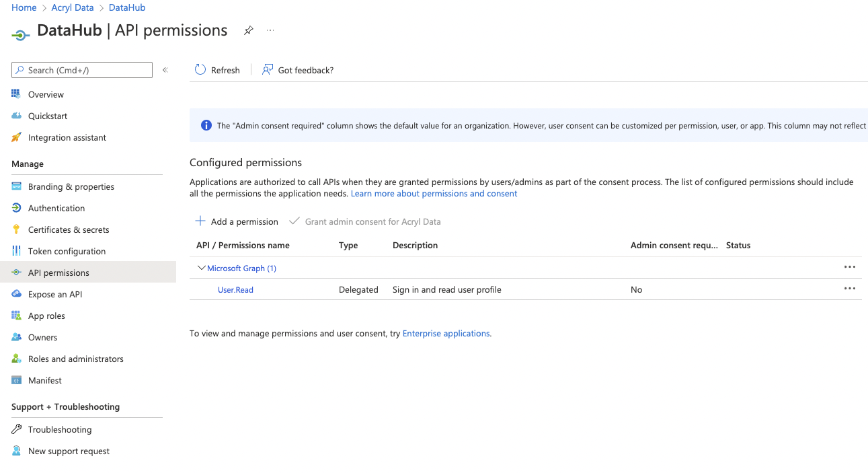Click the Expose an API icon
This screenshot has height=473, width=868.
[x=16, y=294]
